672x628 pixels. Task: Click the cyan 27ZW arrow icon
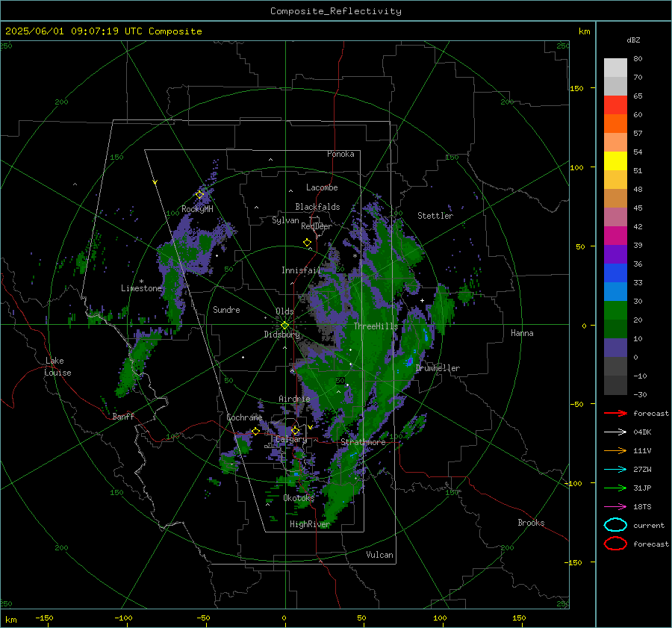[615, 470]
